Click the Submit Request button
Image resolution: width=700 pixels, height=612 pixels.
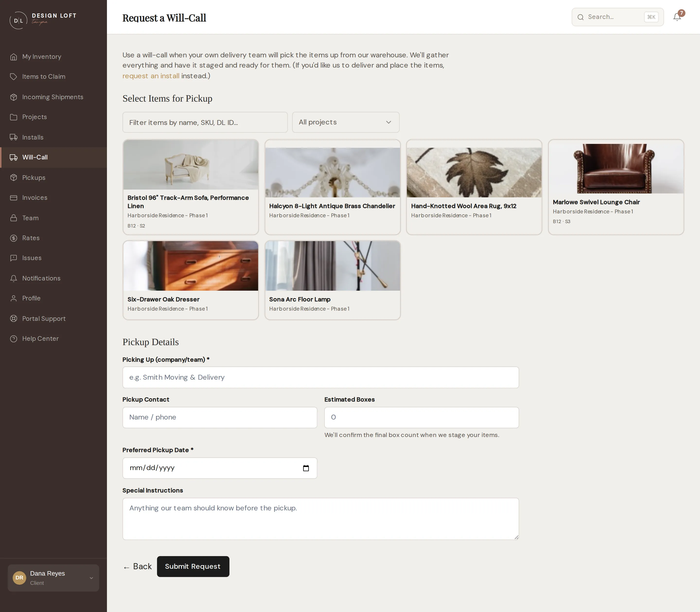tap(193, 567)
